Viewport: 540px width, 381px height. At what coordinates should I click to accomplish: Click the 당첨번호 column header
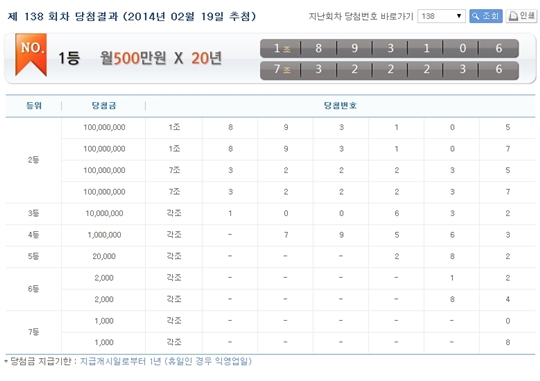[x=340, y=106]
